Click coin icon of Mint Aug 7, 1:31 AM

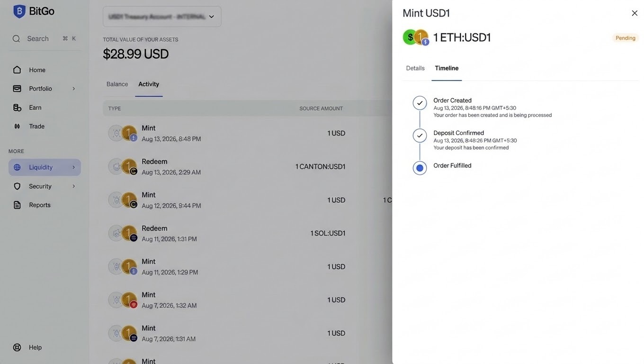[x=123, y=333]
